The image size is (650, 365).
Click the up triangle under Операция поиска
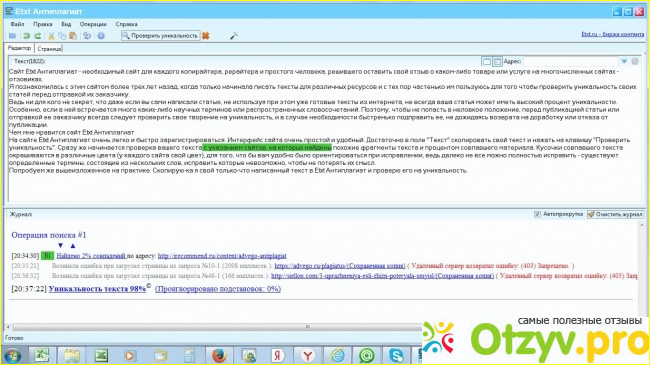click(73, 246)
